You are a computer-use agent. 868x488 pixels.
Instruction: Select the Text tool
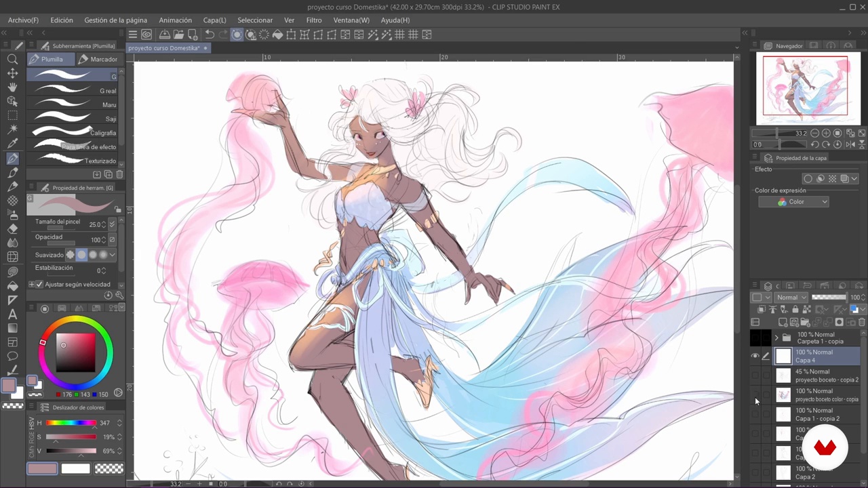(x=12, y=314)
